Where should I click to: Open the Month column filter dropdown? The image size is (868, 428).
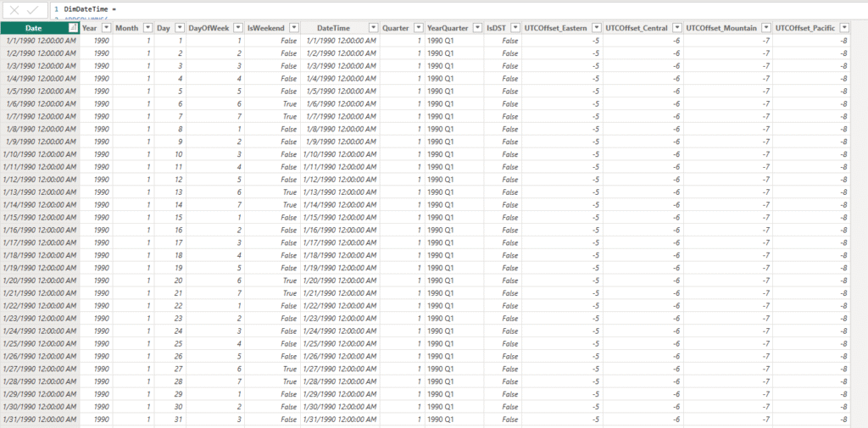[x=147, y=28]
